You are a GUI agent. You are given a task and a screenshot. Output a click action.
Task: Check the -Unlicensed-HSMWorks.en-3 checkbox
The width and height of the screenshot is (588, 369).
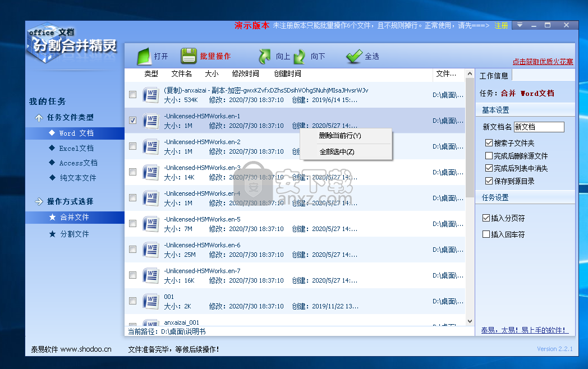click(x=132, y=172)
